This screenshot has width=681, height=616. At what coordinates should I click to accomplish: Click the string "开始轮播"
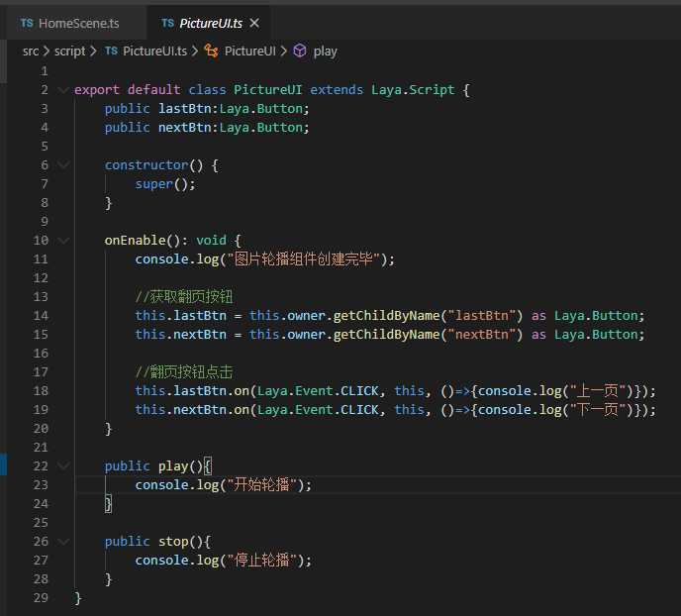tap(262, 485)
